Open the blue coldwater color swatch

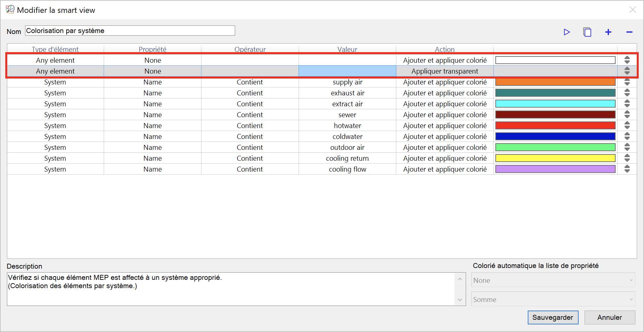tap(555, 136)
